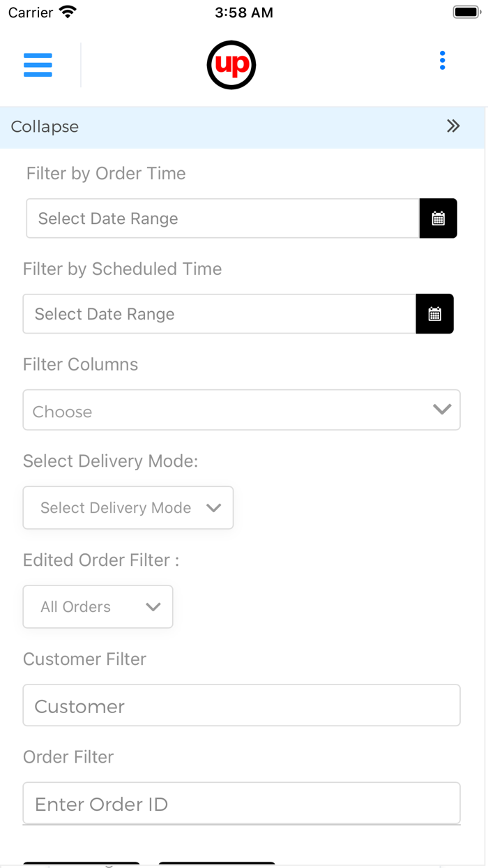This screenshot has width=488, height=868.
Task: Click the Collapse panel header text
Action: [45, 127]
